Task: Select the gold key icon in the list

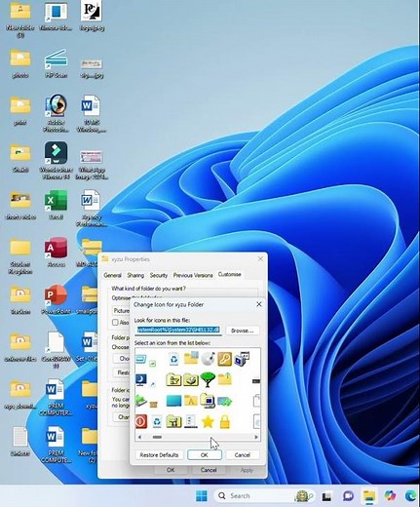Action: pos(224,359)
